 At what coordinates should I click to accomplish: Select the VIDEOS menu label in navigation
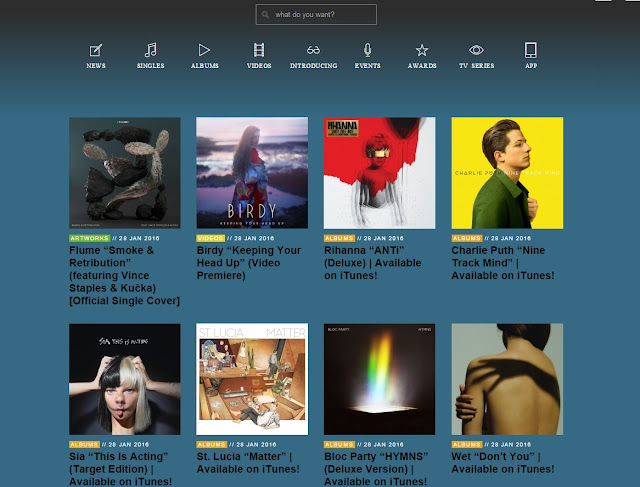coord(259,66)
